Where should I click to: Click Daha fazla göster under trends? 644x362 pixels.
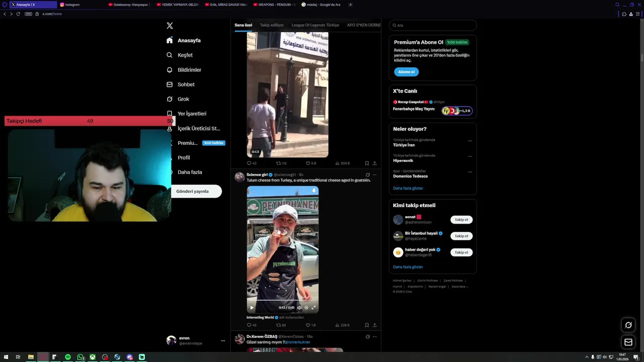click(x=408, y=188)
